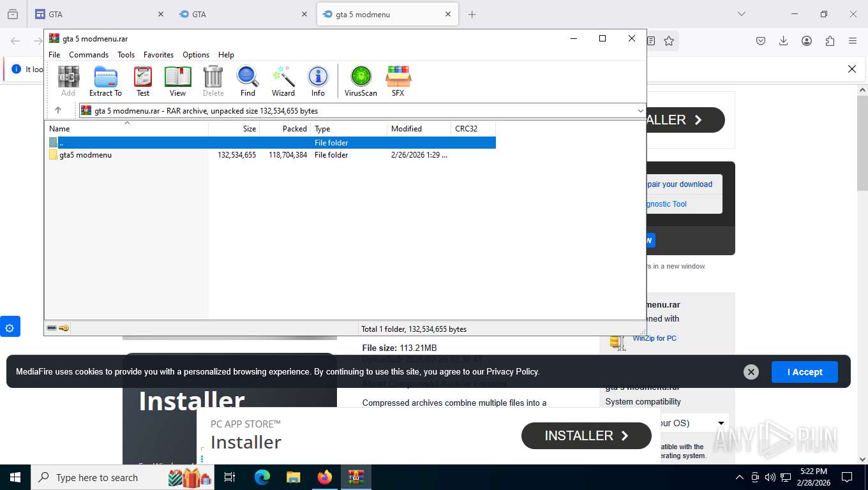Open the Privacy Policy link in banner

513,371
